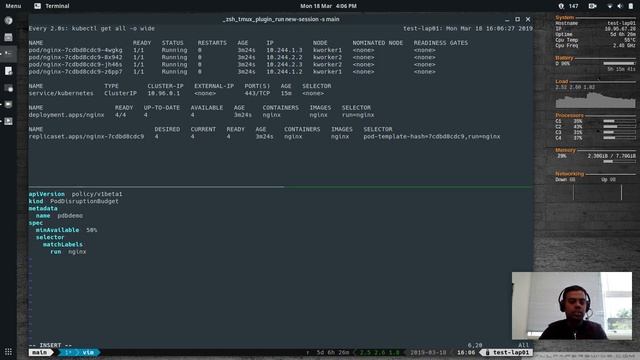Click the battery tray icon
The height and width of the screenshot is (360, 640).
(x=630, y=6)
